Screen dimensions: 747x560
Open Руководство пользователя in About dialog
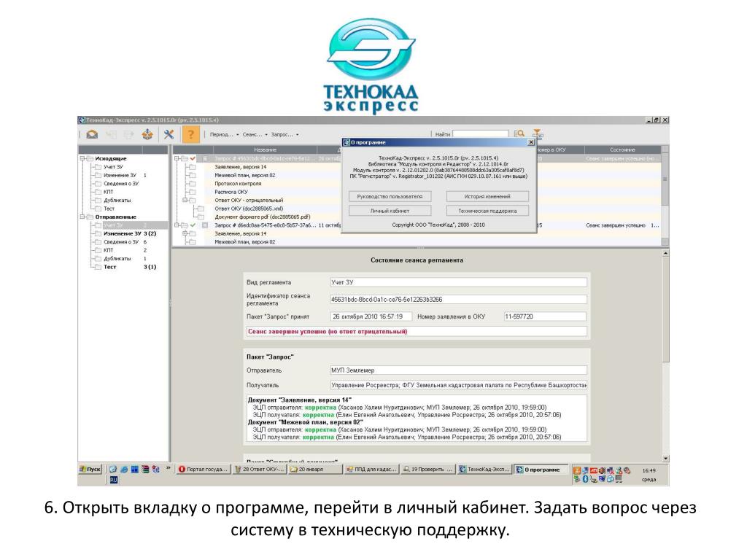point(390,196)
